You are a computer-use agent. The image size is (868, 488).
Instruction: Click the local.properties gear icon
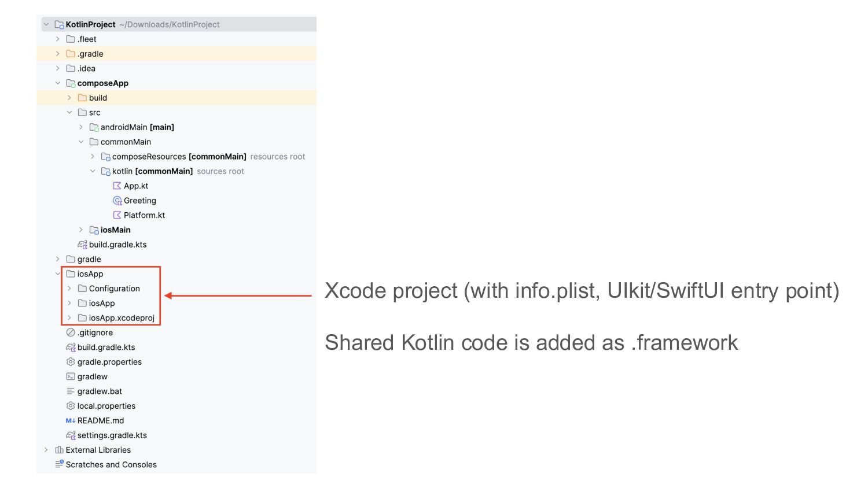(71, 406)
